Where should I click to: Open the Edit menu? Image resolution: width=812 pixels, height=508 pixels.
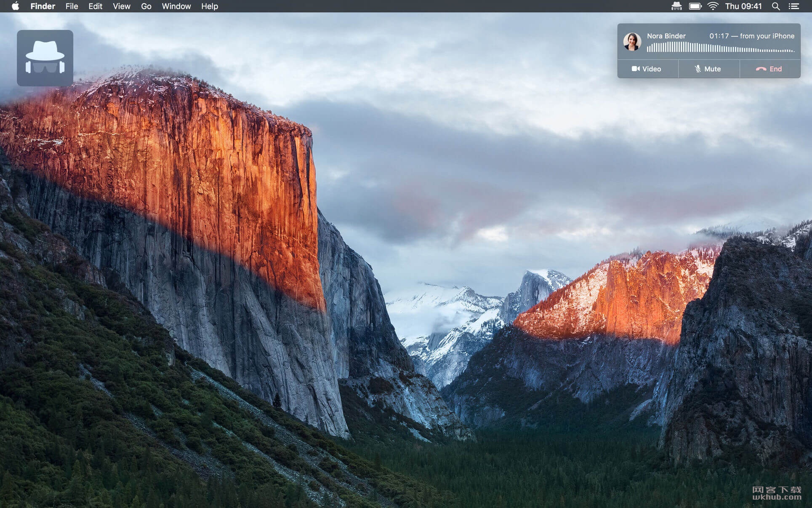[x=95, y=6]
